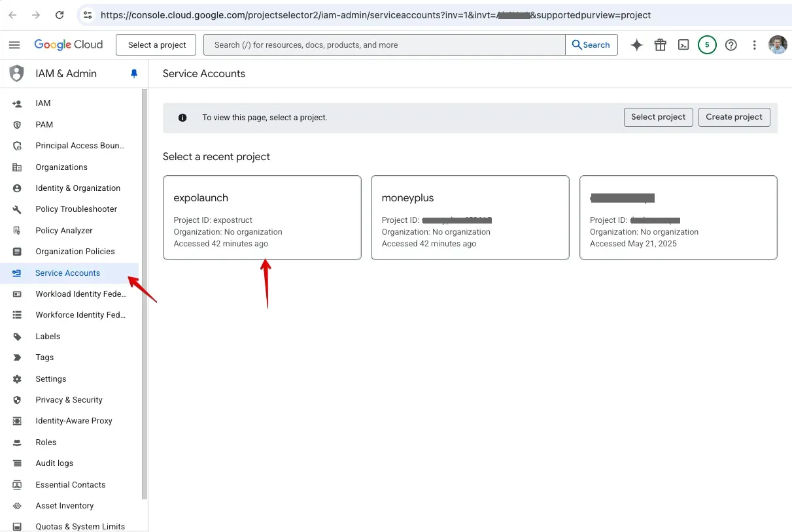
Task: Open Workload Identity Federation
Action: [x=69, y=294]
